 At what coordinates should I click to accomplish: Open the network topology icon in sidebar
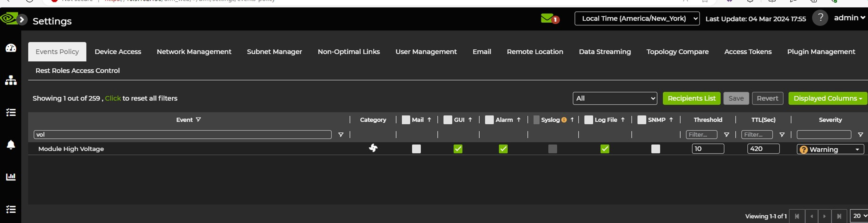tap(11, 80)
